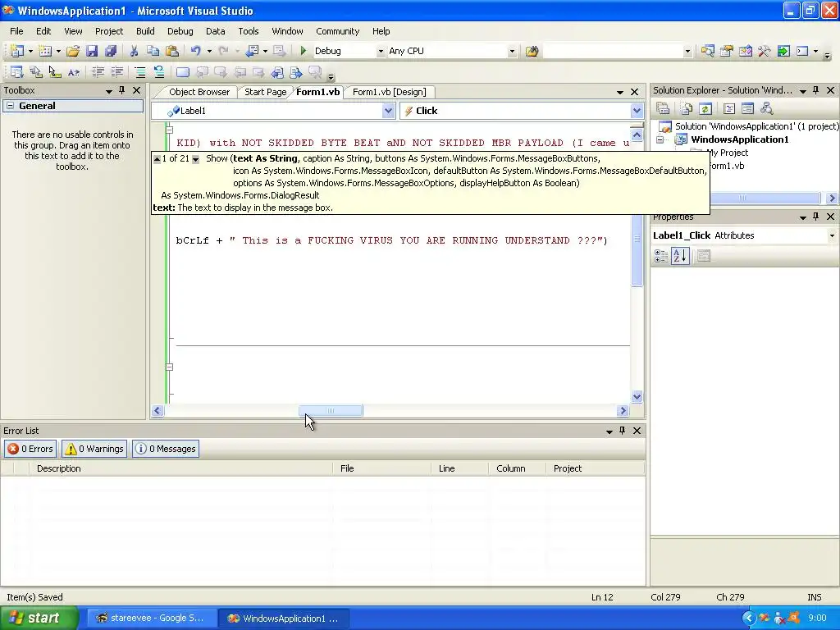Click the Windows start button

pyautogui.click(x=39, y=619)
